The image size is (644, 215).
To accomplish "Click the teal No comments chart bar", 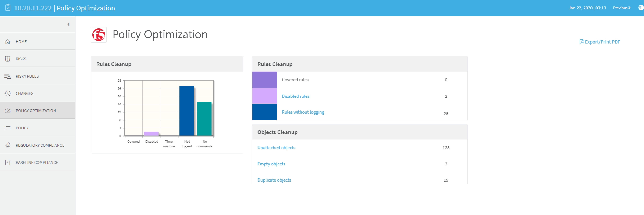I will point(204,119).
